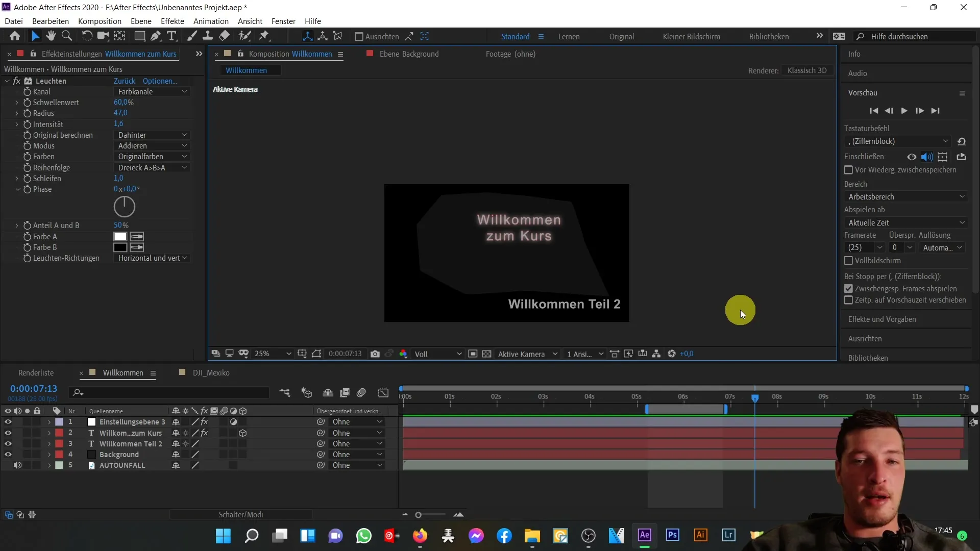Open Leuchten Optionen link
This screenshot has height=551, width=980.
point(160,81)
